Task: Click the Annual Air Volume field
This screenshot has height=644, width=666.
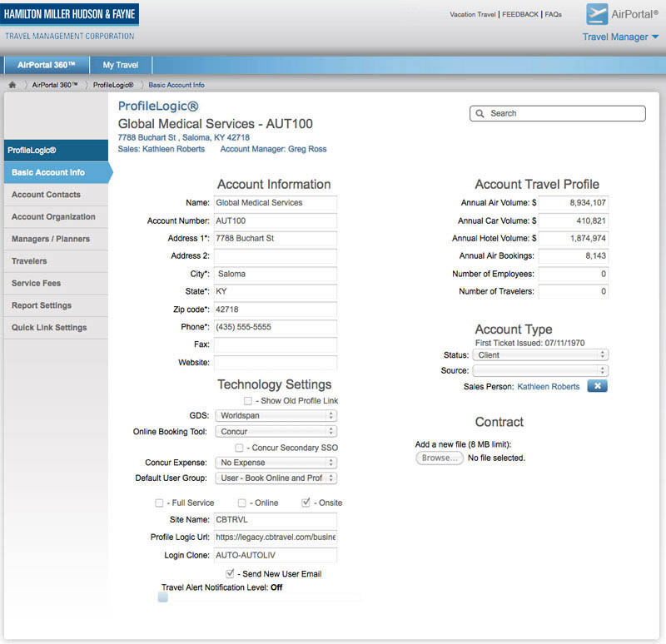Action: click(x=574, y=203)
